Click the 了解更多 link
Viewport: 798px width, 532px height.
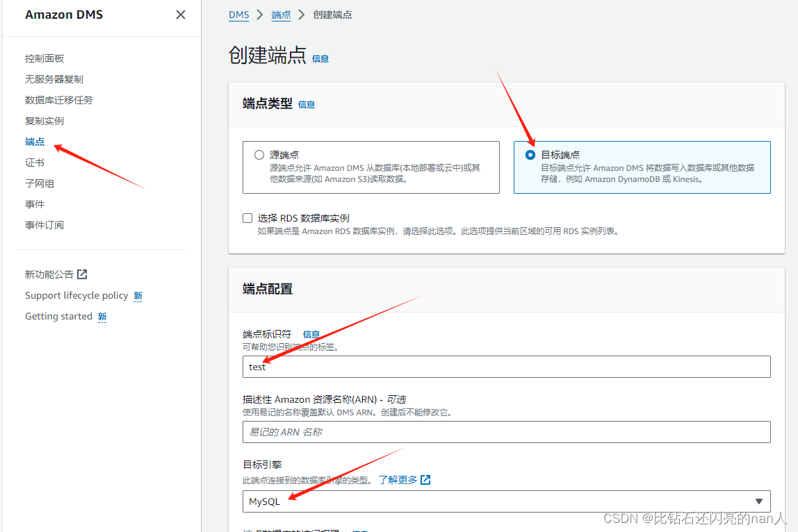click(x=398, y=480)
